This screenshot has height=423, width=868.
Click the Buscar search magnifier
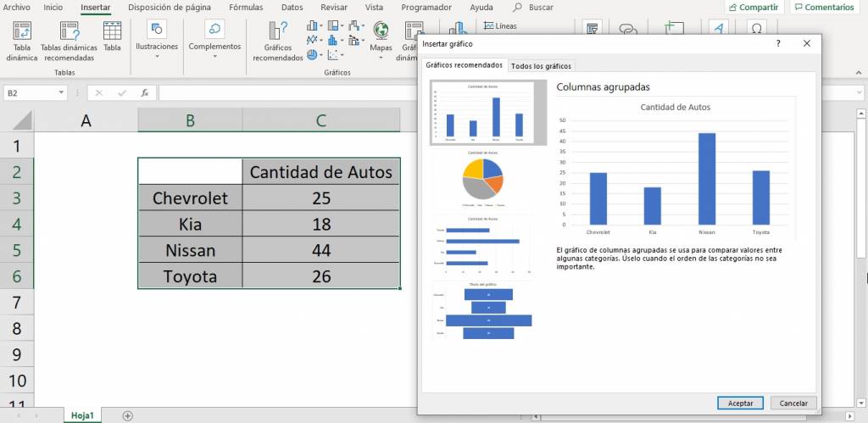pyautogui.click(x=518, y=7)
